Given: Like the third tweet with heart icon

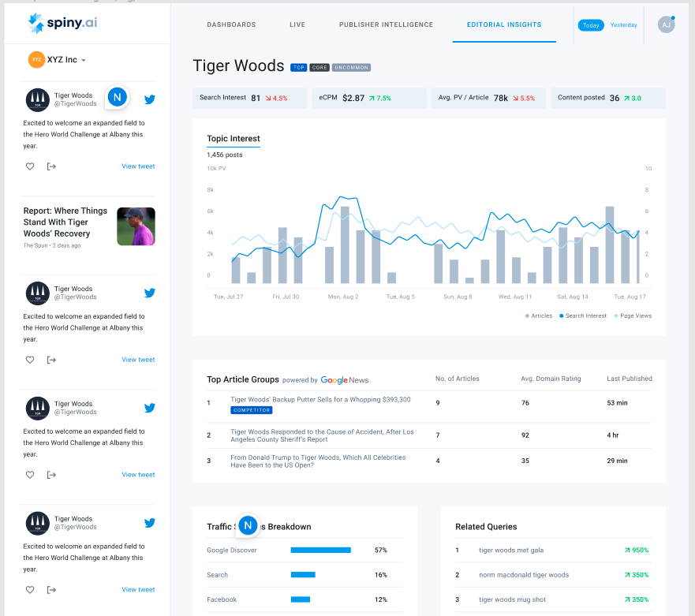Looking at the screenshot, I should [30, 475].
